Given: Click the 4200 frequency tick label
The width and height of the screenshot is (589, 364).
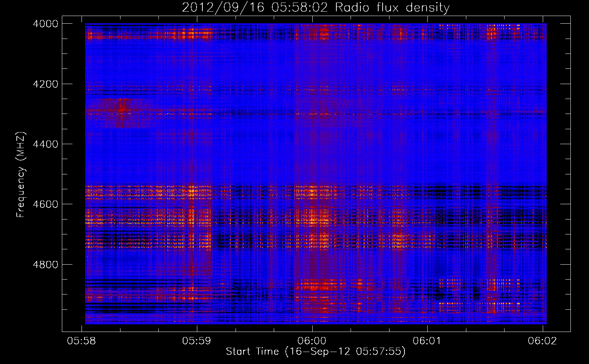Looking at the screenshot, I should (x=46, y=84).
